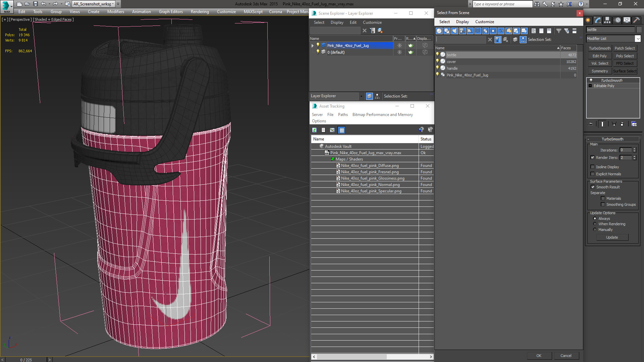This screenshot has height=362, width=644.
Task: Open Customize menu in Scene Explorer
Action: pyautogui.click(x=372, y=22)
